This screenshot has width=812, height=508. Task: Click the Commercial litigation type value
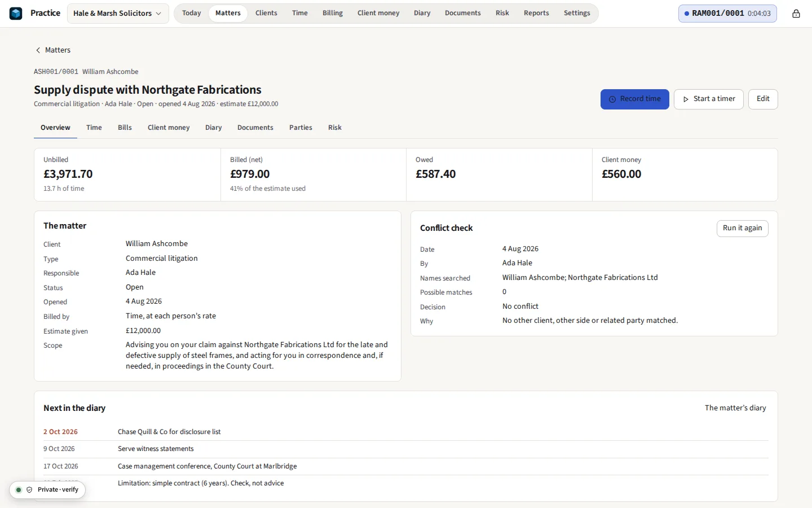[162, 259]
